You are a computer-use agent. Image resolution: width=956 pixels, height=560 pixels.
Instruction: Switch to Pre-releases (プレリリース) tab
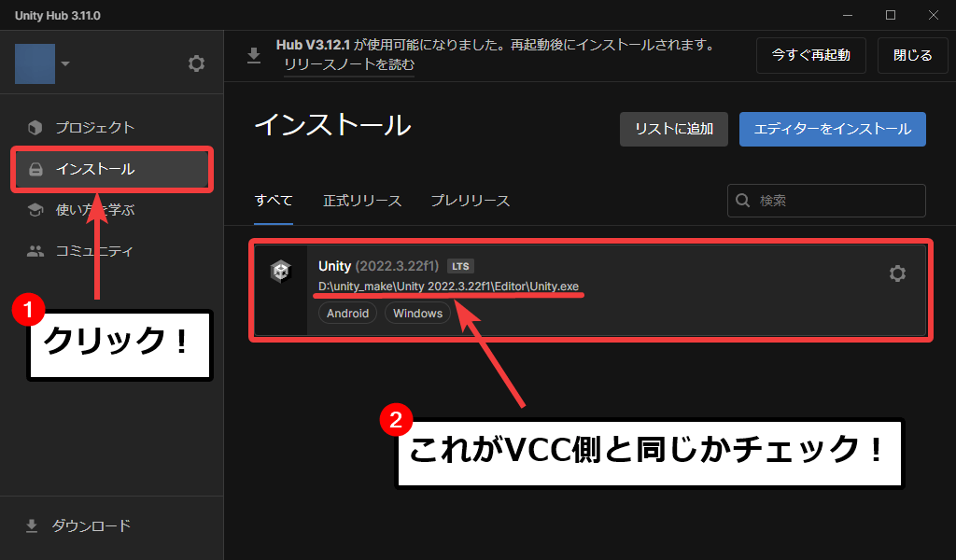471,201
